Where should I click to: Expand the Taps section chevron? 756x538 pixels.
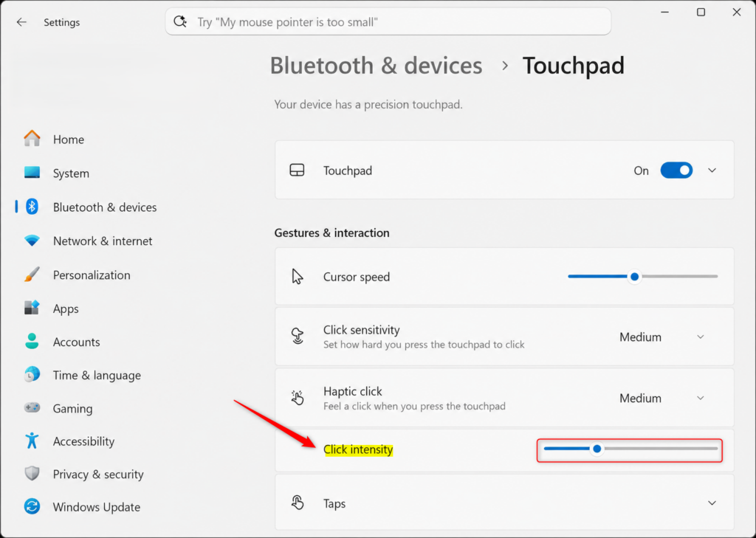point(712,503)
